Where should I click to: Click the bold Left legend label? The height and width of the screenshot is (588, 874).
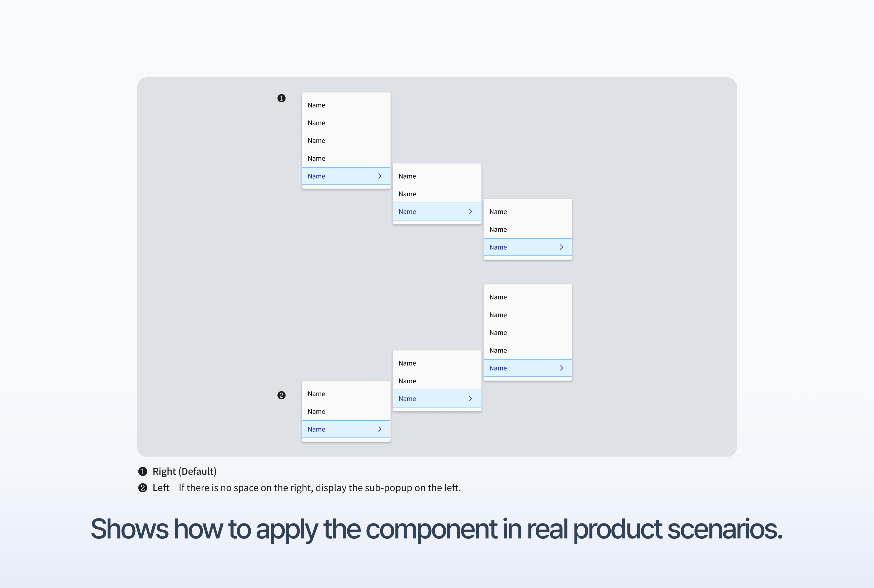(x=161, y=488)
